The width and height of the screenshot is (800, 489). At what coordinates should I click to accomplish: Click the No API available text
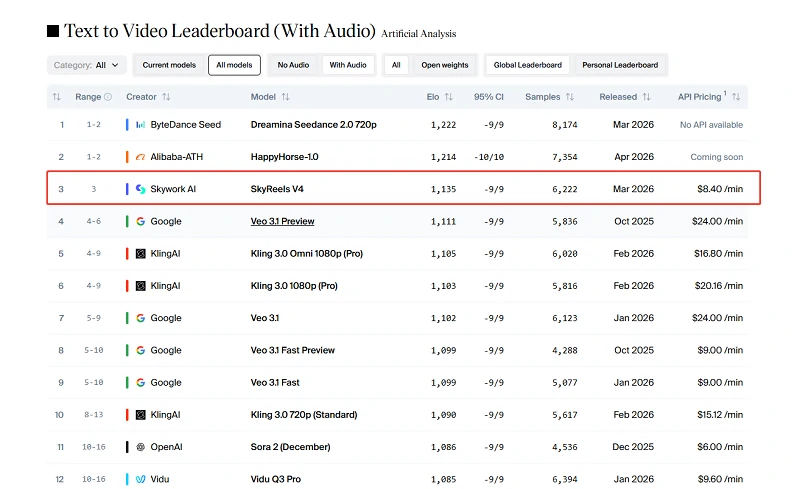tap(711, 125)
